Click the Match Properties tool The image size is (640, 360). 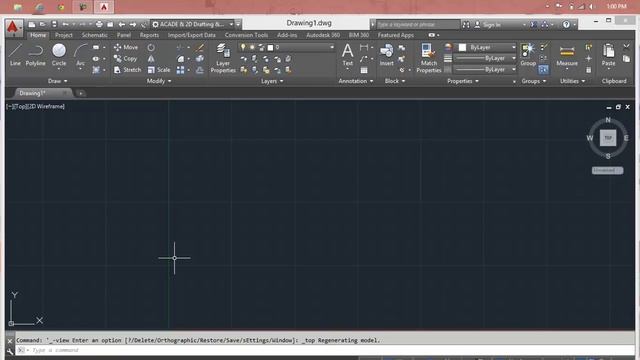click(429, 58)
